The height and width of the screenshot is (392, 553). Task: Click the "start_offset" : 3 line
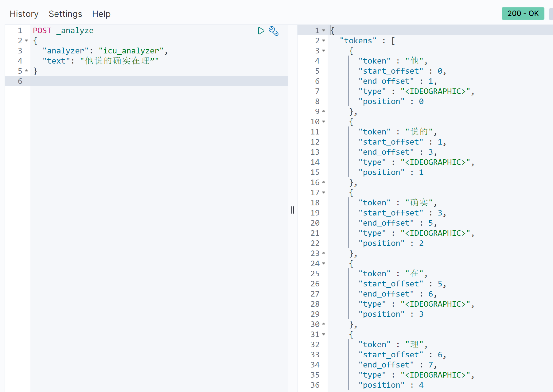click(402, 213)
